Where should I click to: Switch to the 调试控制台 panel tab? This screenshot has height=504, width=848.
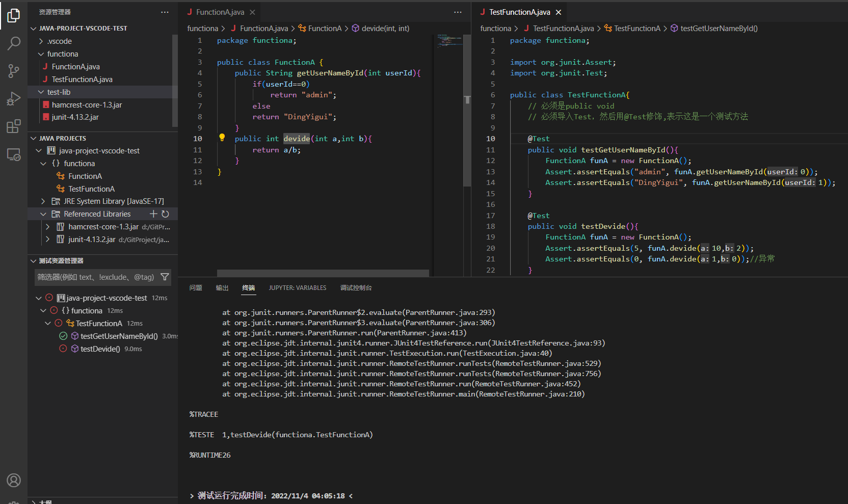tap(356, 288)
